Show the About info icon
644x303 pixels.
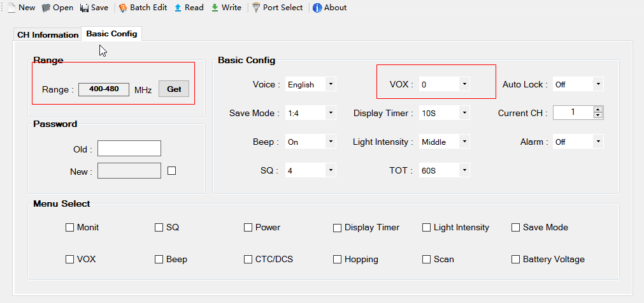pyautogui.click(x=317, y=8)
